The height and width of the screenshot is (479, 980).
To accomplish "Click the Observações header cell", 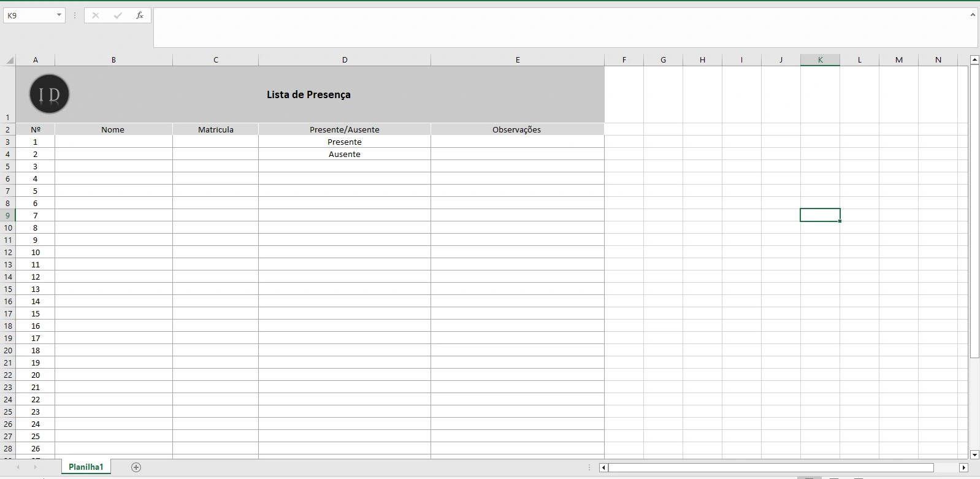I will [x=517, y=129].
